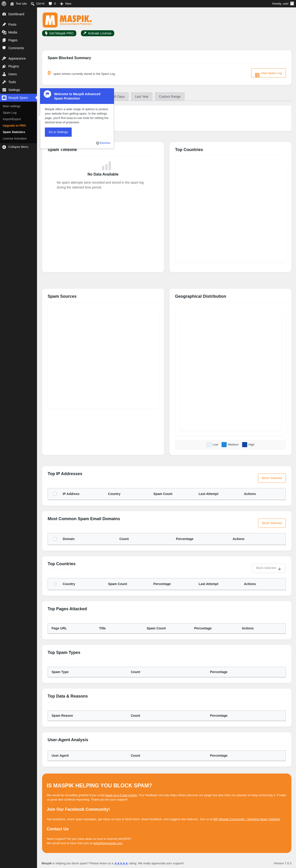Viewport: 296px width, 868px height.
Task: Switch to the Last Year tab
Action: tap(142, 97)
